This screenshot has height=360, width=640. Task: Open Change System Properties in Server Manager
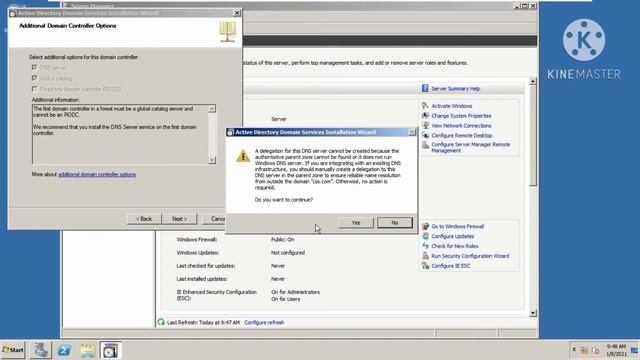[x=461, y=116]
